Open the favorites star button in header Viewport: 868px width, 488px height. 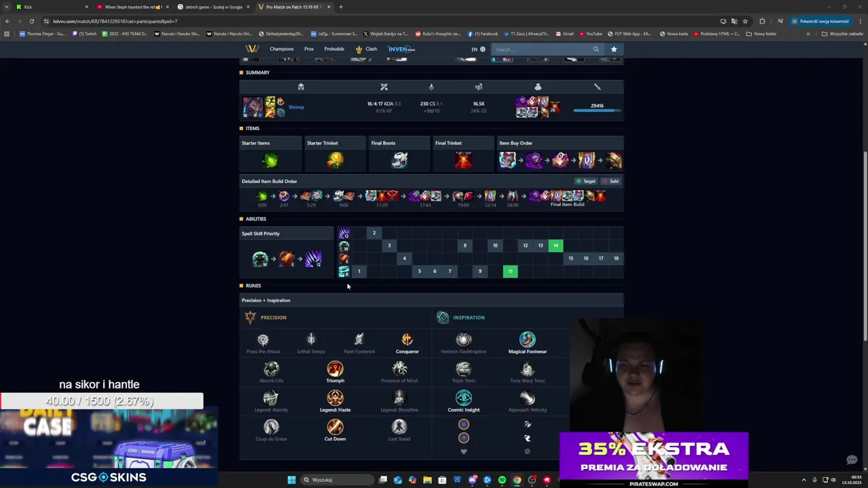614,49
